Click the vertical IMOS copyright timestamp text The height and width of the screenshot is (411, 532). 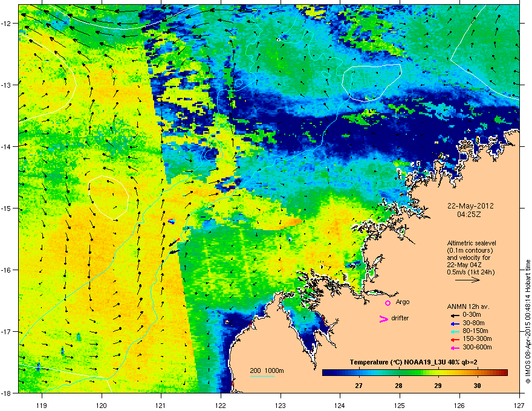point(528,321)
